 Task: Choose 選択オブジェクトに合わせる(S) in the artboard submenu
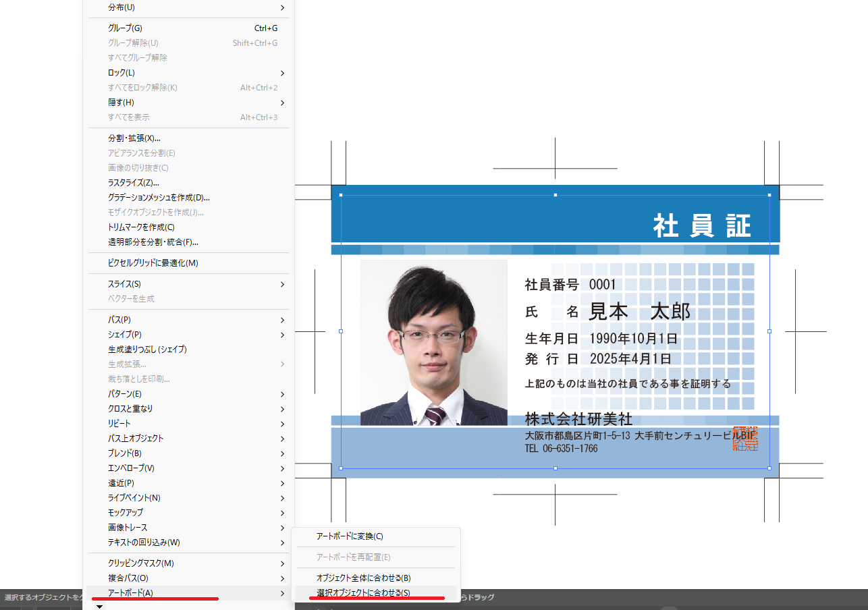(x=363, y=592)
